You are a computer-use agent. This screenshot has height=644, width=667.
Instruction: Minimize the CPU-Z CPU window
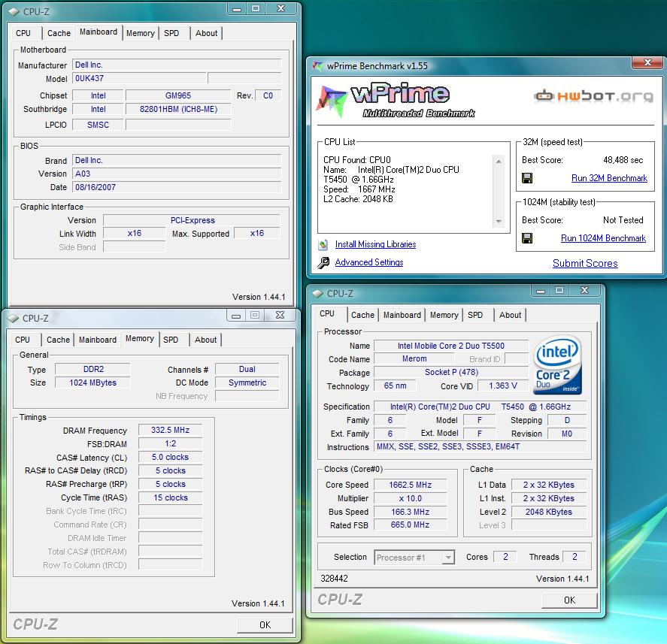click(540, 291)
